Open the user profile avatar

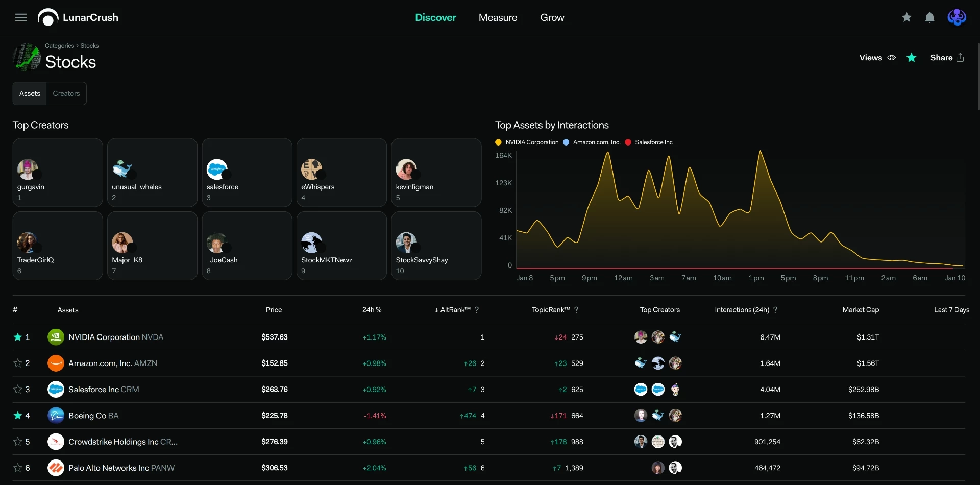957,17
